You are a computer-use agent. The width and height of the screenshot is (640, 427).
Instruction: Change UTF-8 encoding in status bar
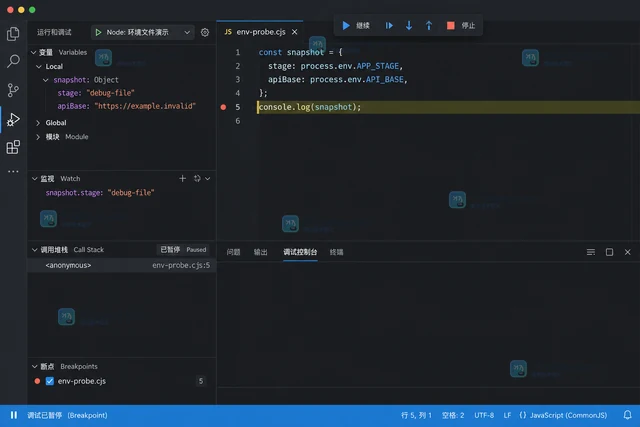(x=484, y=415)
